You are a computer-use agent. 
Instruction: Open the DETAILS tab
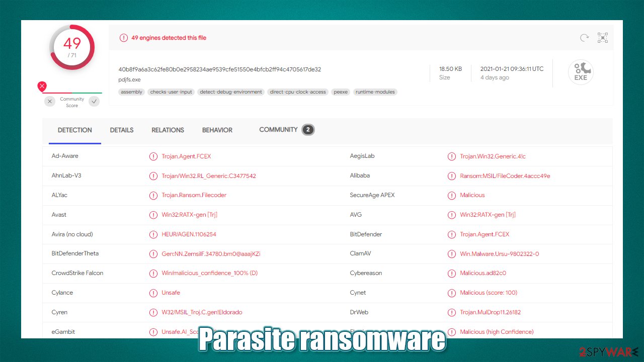pyautogui.click(x=122, y=130)
